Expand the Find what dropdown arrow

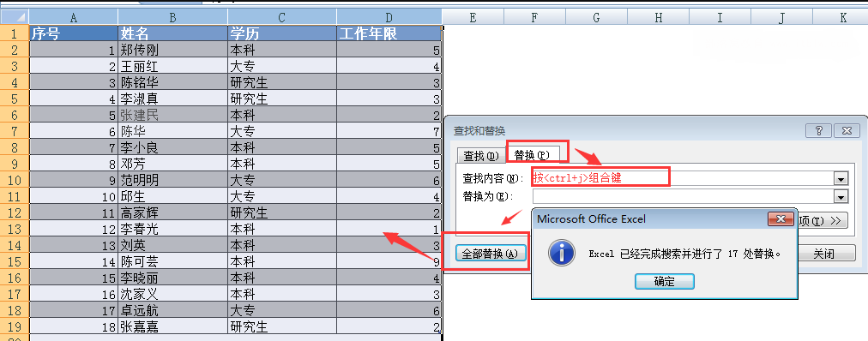pos(841,179)
